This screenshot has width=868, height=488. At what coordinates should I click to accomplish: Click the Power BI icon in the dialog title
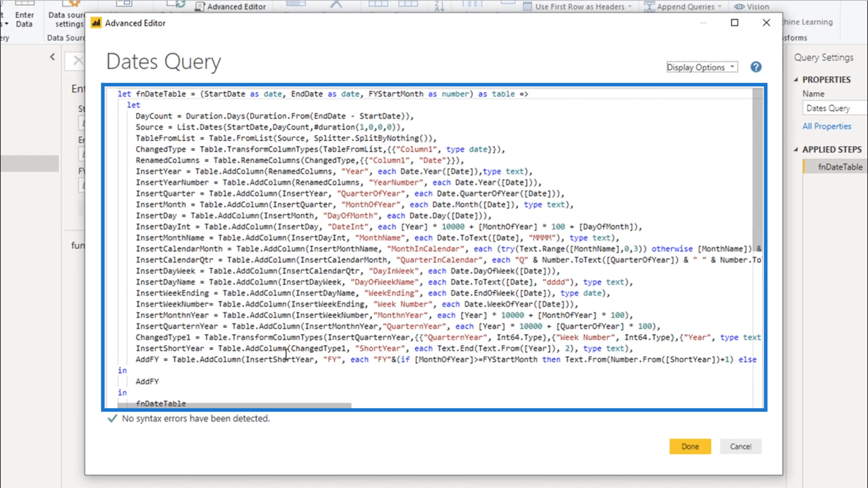point(96,23)
